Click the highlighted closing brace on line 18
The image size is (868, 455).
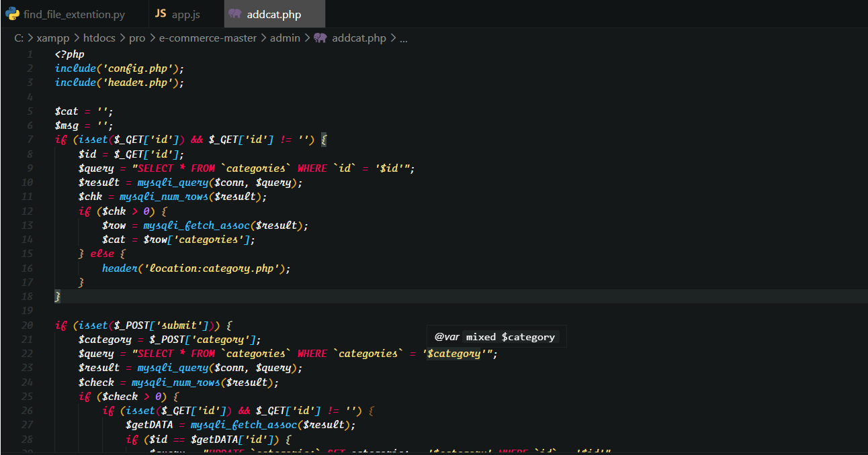coord(58,297)
